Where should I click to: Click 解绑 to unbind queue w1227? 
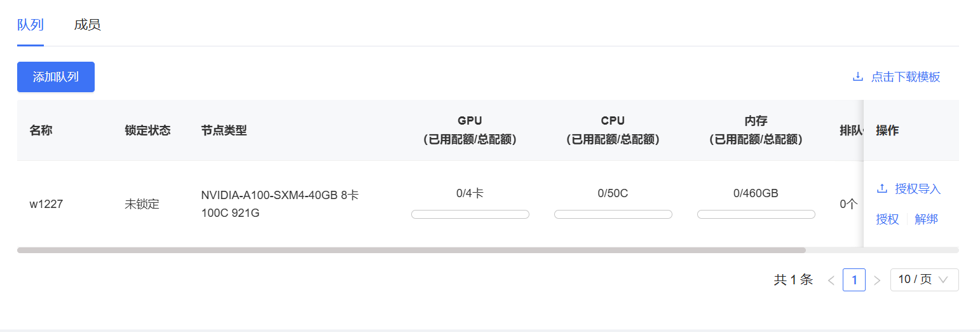pos(927,219)
